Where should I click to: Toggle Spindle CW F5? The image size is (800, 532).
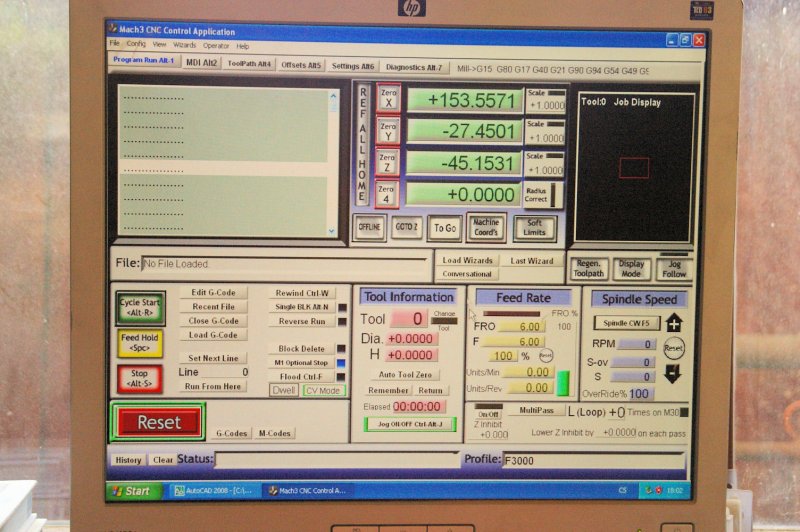point(627,323)
